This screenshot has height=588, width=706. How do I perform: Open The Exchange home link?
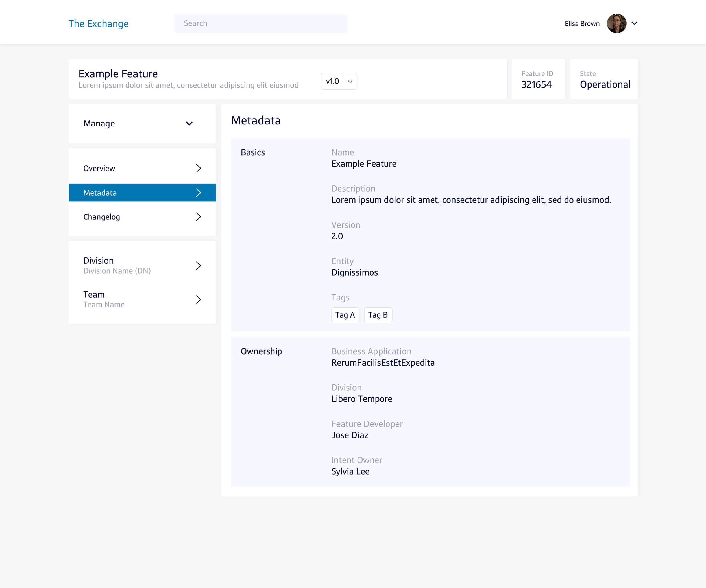coord(99,23)
